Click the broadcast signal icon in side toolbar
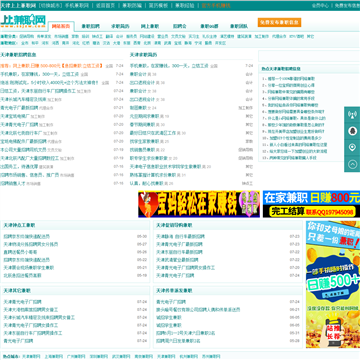The image size is (360, 360). click(352, 115)
